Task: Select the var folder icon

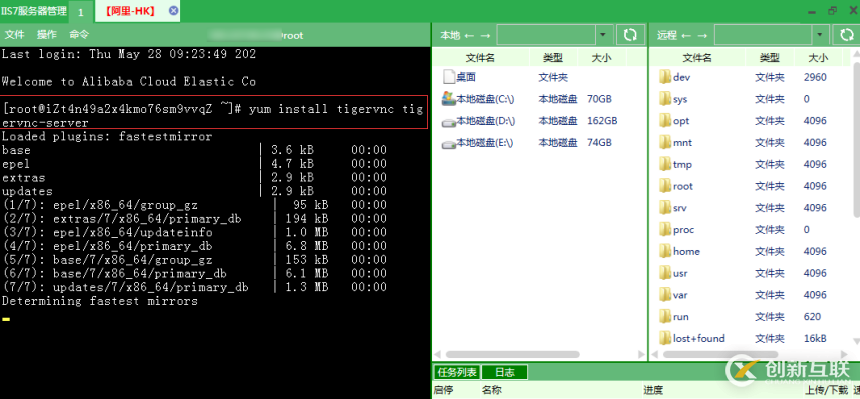Action: pyautogui.click(x=665, y=295)
